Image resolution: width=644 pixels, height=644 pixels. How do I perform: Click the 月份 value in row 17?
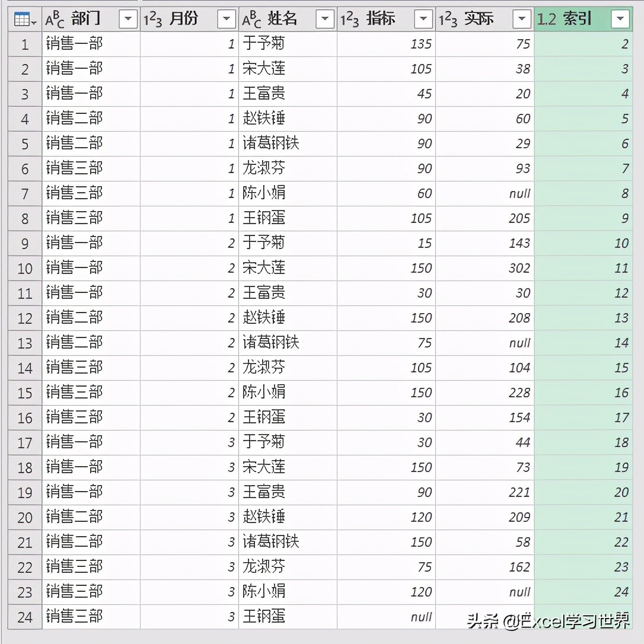pos(189,443)
